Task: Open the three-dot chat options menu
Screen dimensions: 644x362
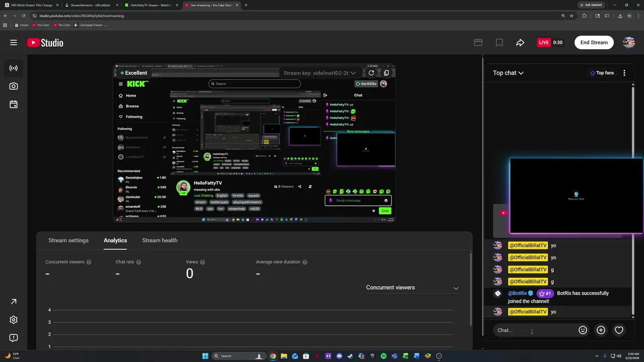Action: [x=624, y=73]
